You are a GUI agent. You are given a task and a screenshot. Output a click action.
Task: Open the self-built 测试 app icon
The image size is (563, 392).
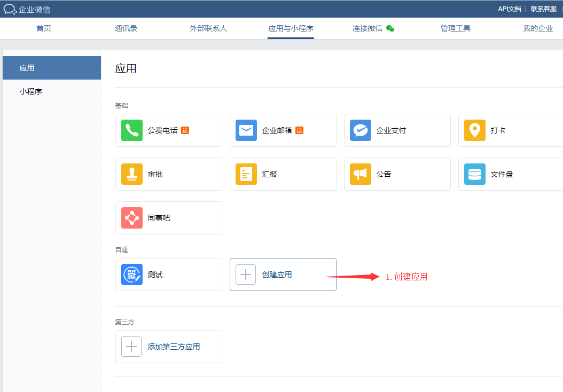(132, 275)
